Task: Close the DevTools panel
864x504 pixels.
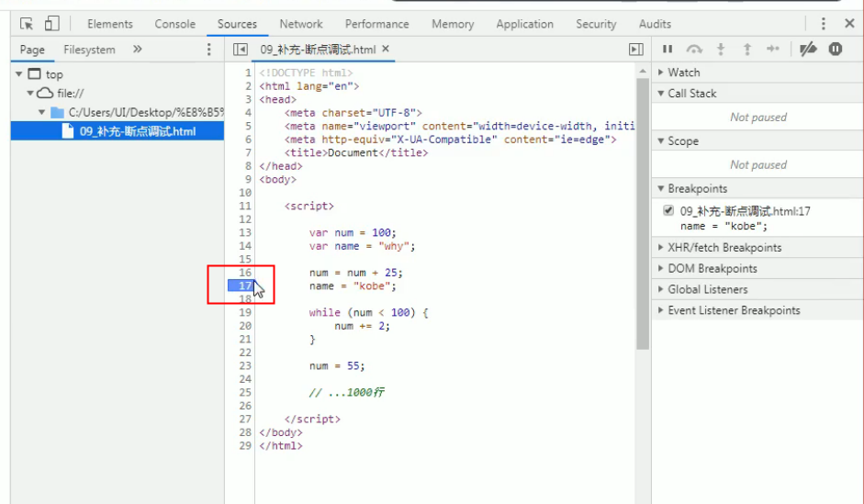Action: tap(849, 24)
